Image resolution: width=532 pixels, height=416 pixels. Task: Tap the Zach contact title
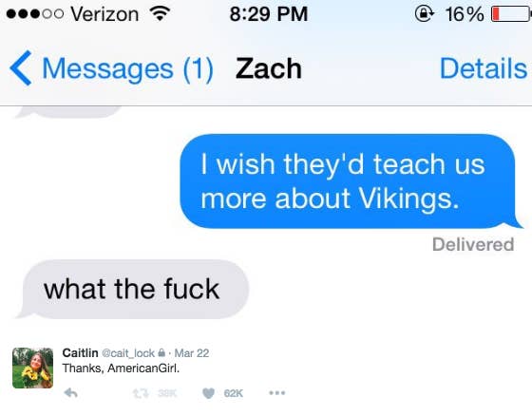[x=269, y=68]
